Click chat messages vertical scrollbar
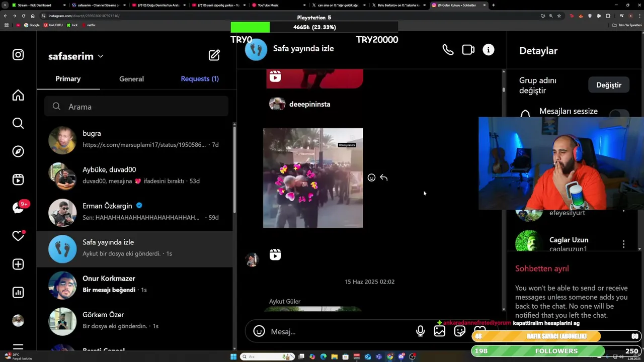 click(504, 90)
